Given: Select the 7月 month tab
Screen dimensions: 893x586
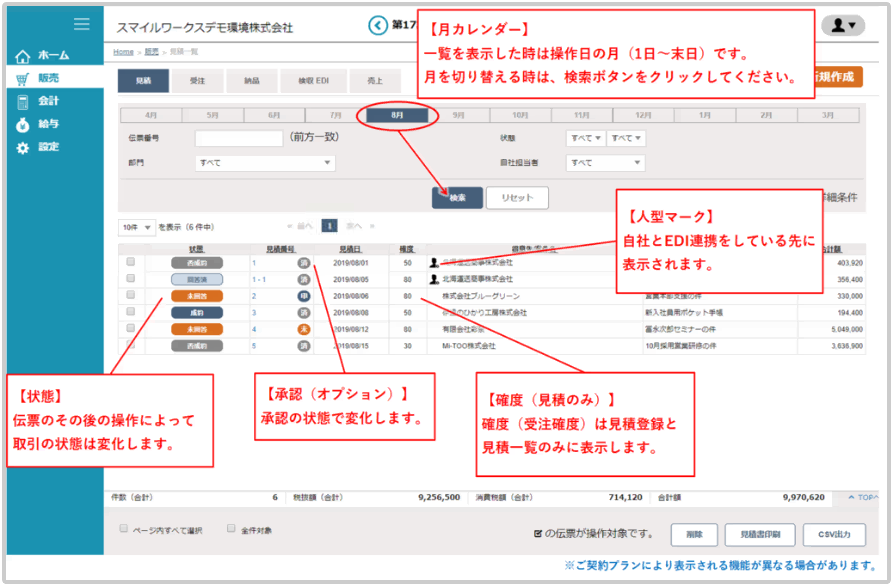Looking at the screenshot, I should (335, 116).
